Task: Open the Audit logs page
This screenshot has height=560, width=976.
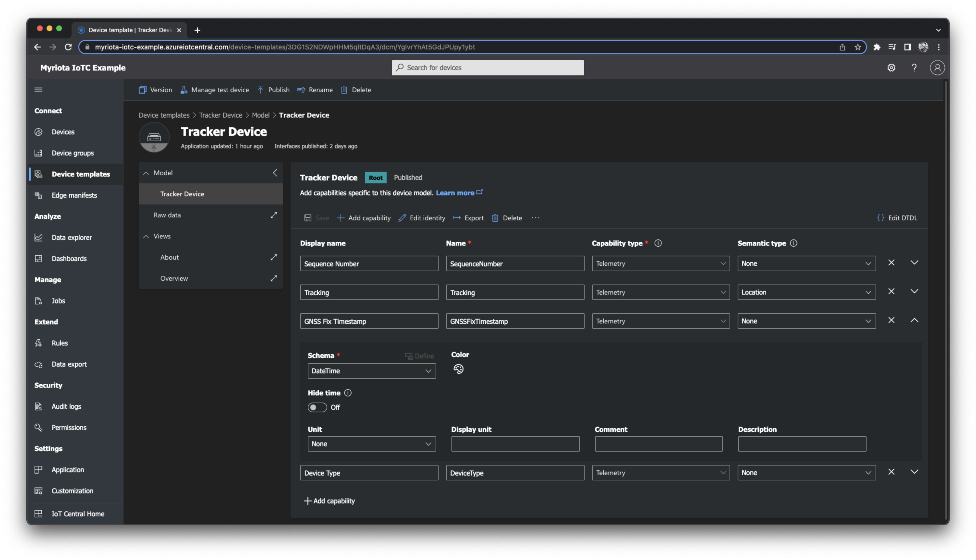Action: [66, 406]
